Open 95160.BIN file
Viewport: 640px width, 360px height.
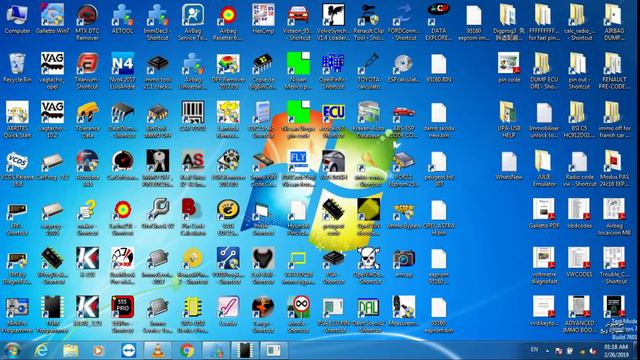click(439, 68)
